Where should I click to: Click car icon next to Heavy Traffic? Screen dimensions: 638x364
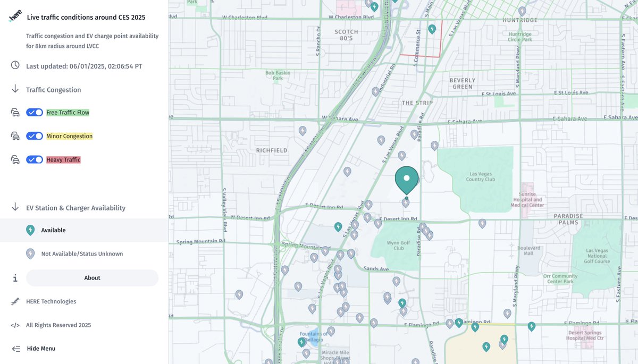pos(15,159)
